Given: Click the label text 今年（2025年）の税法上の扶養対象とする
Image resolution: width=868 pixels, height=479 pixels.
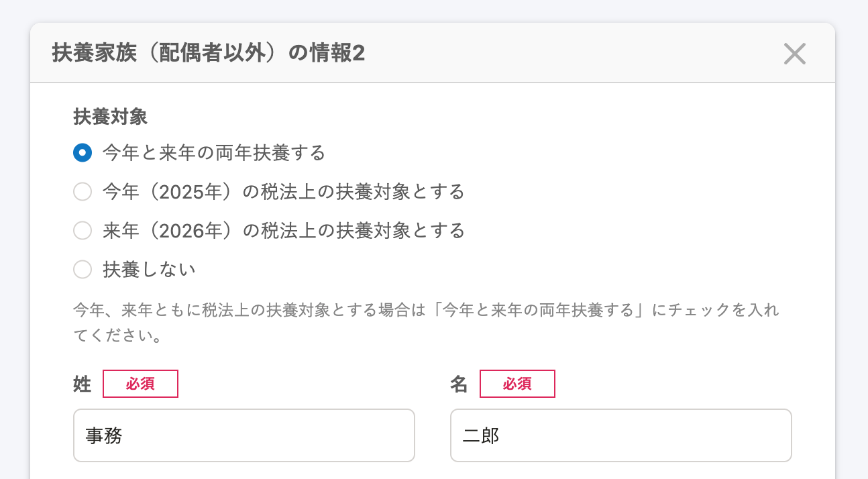Looking at the screenshot, I should (283, 192).
